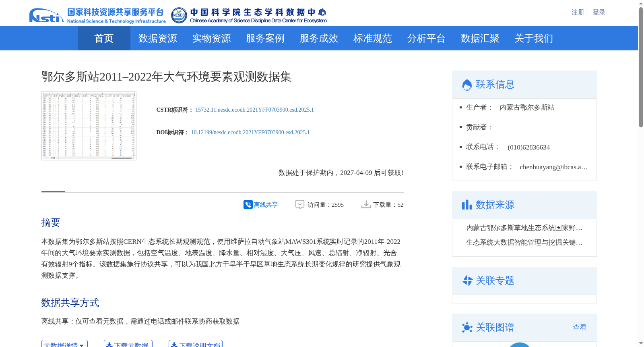Screen dimensions: 644x347
Task: Open the DOI identifier link
Action: (250, 132)
